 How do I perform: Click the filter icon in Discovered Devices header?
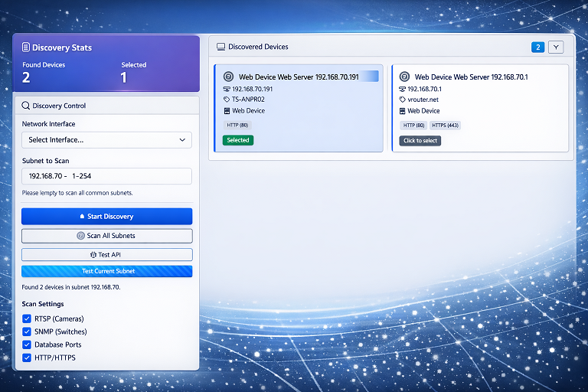coord(557,47)
